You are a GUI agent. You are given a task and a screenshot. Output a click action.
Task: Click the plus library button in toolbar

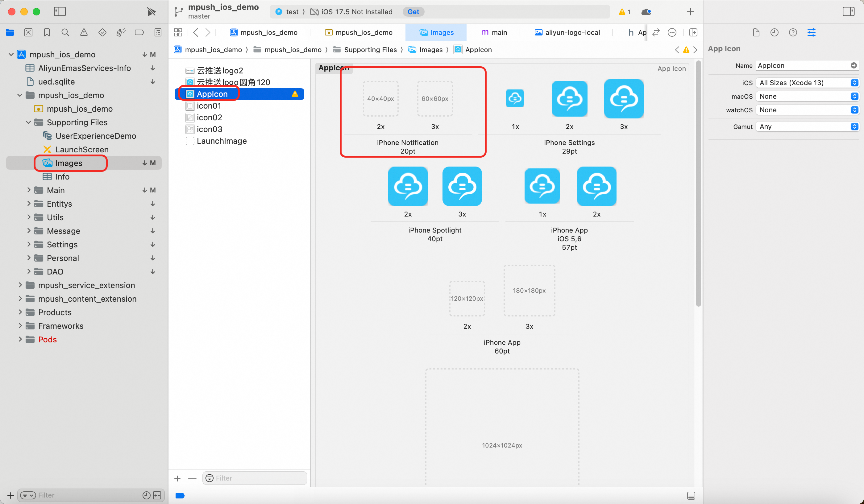point(690,12)
